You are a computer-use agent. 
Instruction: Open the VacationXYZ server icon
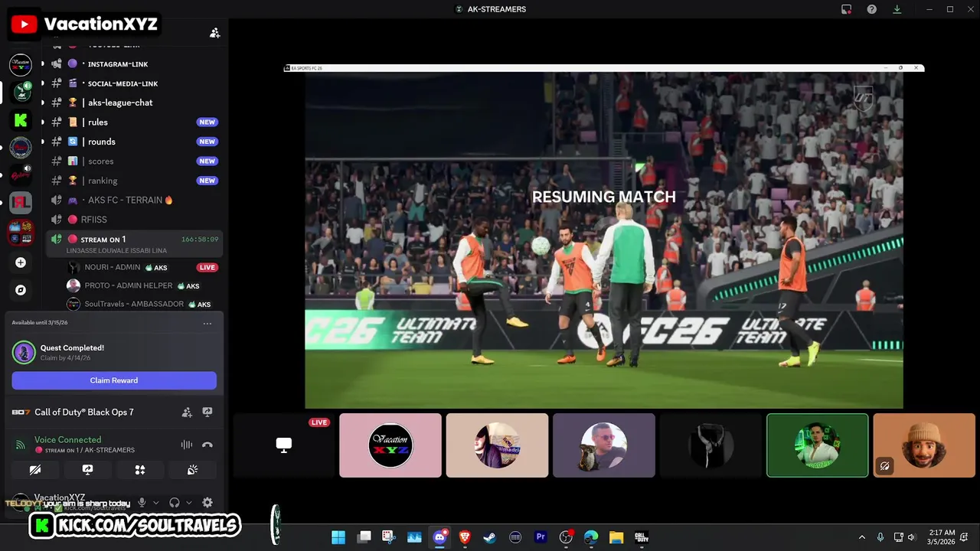click(21, 65)
